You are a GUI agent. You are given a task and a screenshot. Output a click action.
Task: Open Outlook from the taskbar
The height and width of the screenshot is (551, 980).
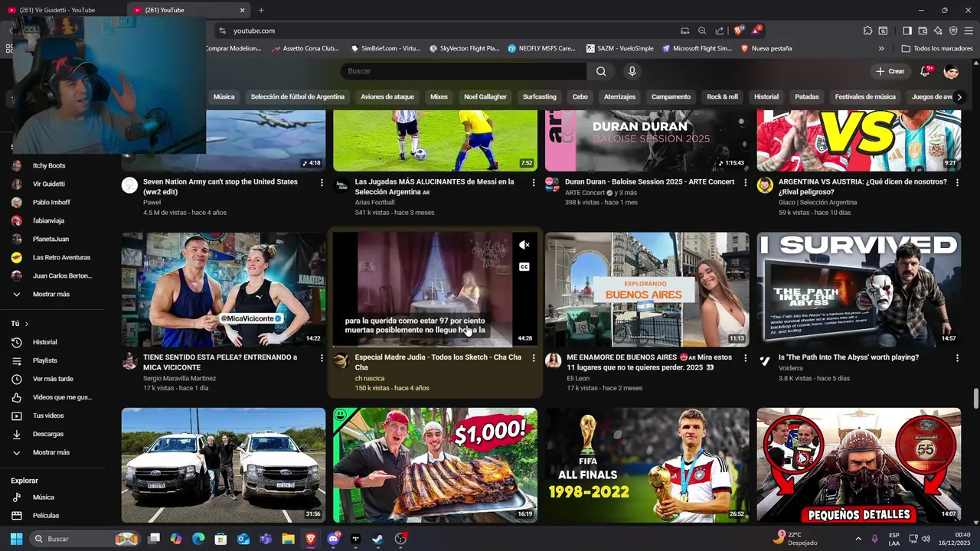[243, 539]
